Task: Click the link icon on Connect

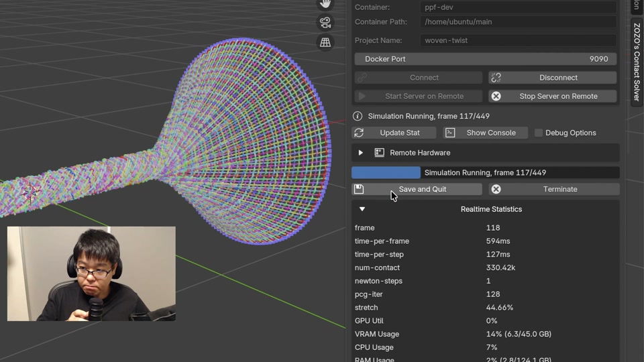Action: (x=362, y=78)
